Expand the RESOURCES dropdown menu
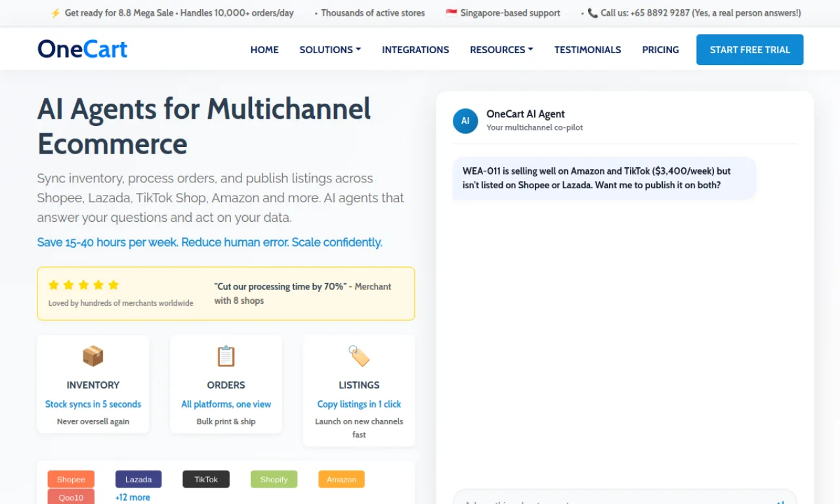 [x=501, y=50]
